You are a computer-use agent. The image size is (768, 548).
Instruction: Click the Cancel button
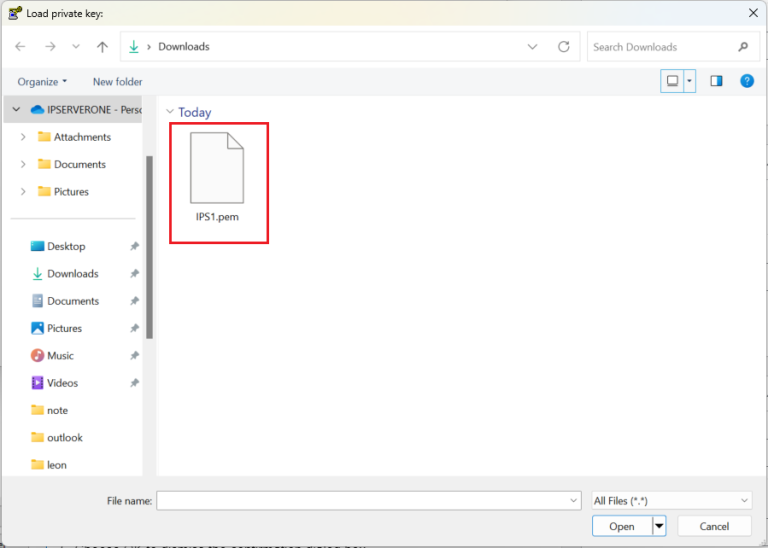714,526
